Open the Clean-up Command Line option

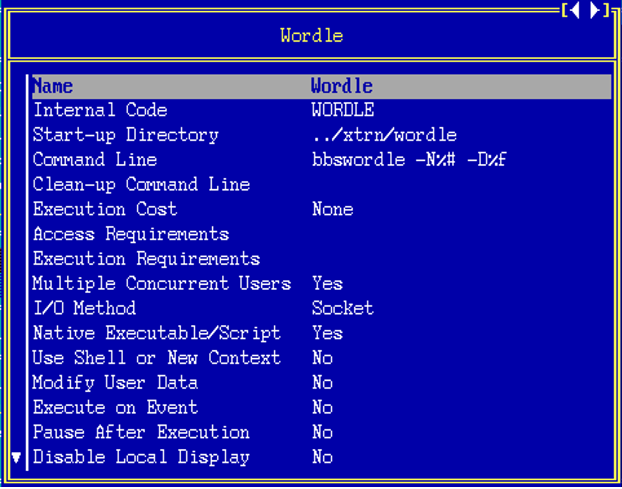coord(321,184)
